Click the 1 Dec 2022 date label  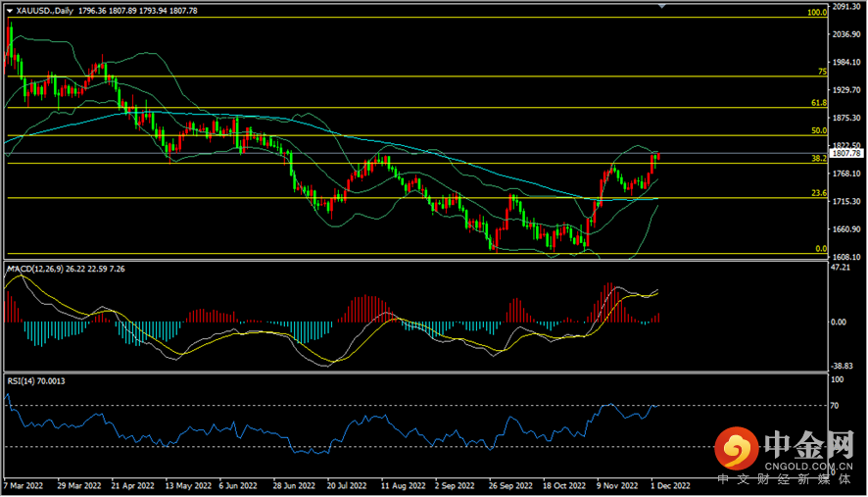click(671, 484)
